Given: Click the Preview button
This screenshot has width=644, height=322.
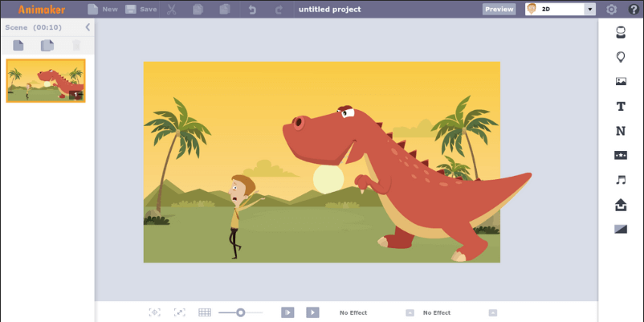Looking at the screenshot, I should click(499, 10).
